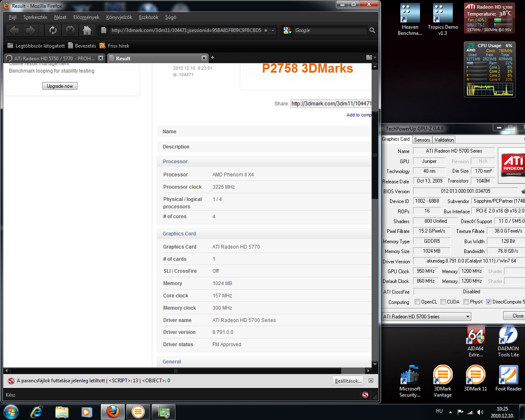Click the GPU-Z BIOS save icon
This screenshot has height=420, width=525.
pyautogui.click(x=523, y=191)
